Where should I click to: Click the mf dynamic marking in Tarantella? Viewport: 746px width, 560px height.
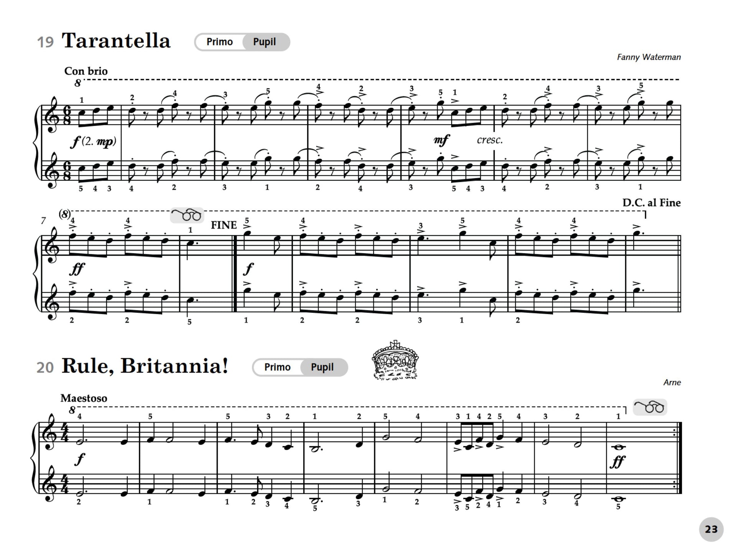click(x=441, y=140)
